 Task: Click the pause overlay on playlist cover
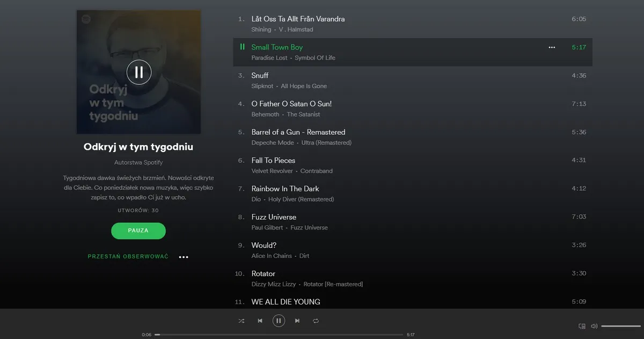click(139, 72)
